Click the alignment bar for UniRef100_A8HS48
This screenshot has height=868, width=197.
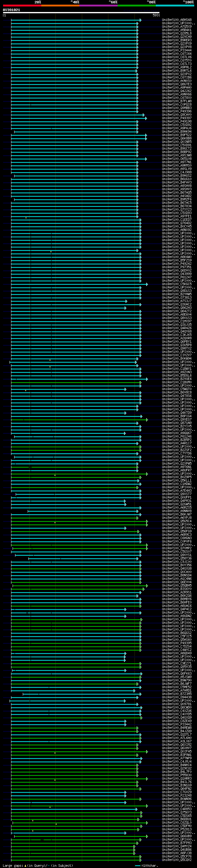(x=76, y=20)
